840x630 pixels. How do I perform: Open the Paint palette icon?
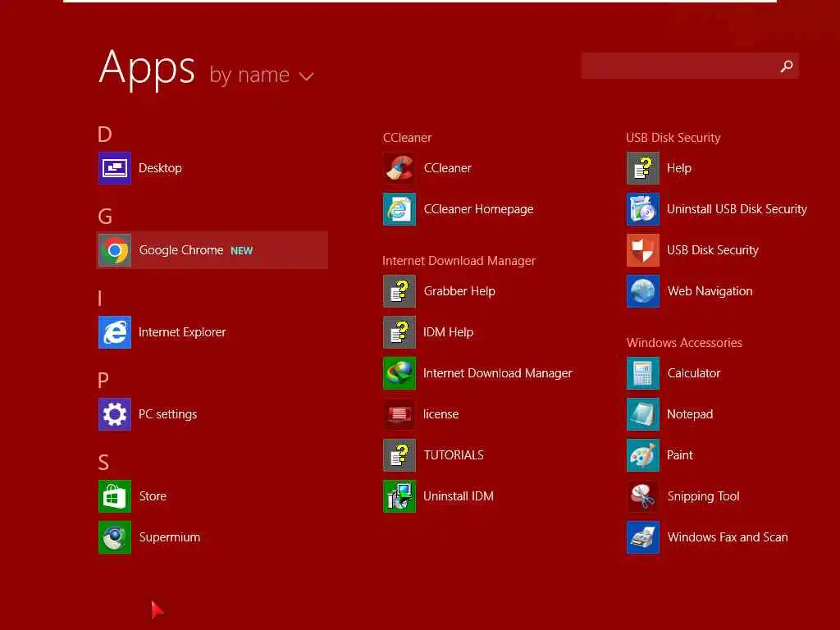643,455
